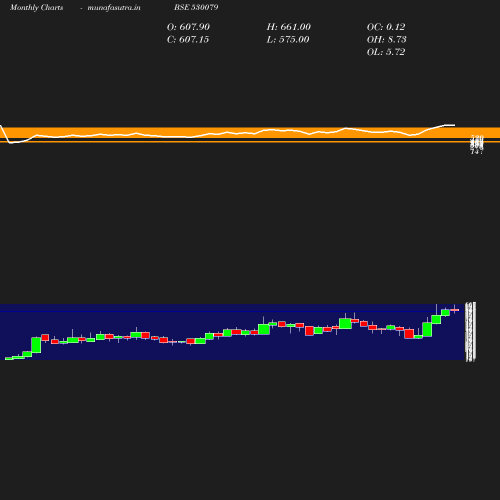Click the last candlestick on the chart
The image size is (500, 500).
[x=455, y=310]
